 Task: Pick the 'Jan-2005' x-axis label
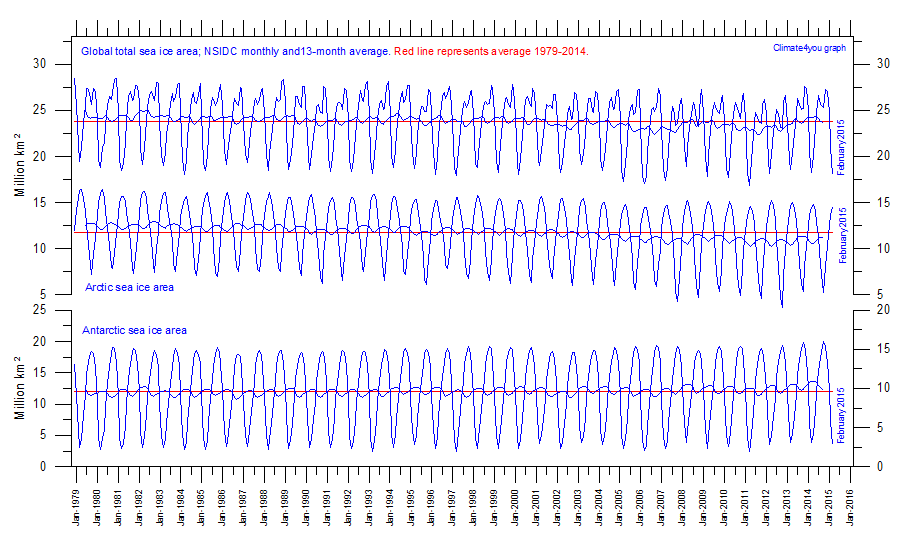coord(619,508)
